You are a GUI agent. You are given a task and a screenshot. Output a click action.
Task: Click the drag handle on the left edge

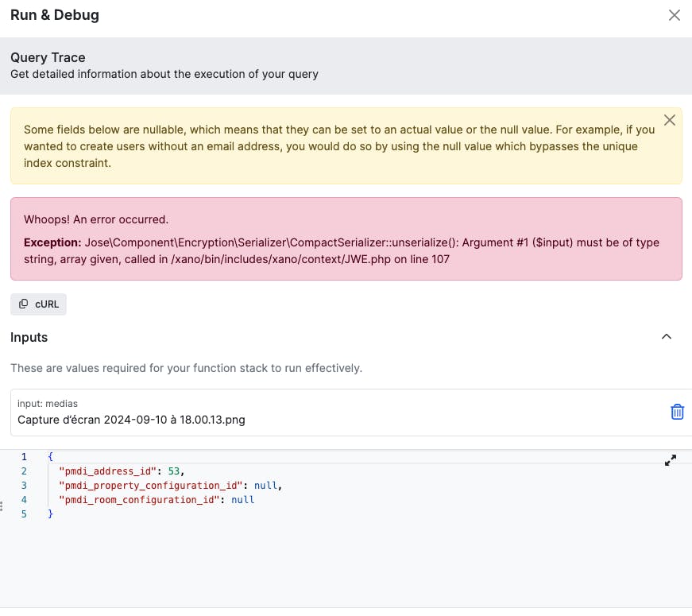pos(2,506)
